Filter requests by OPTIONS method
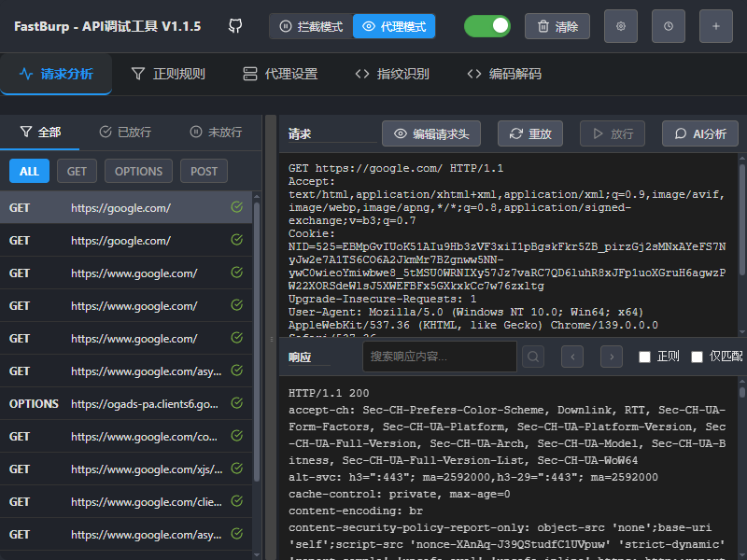The image size is (747, 560). click(138, 171)
